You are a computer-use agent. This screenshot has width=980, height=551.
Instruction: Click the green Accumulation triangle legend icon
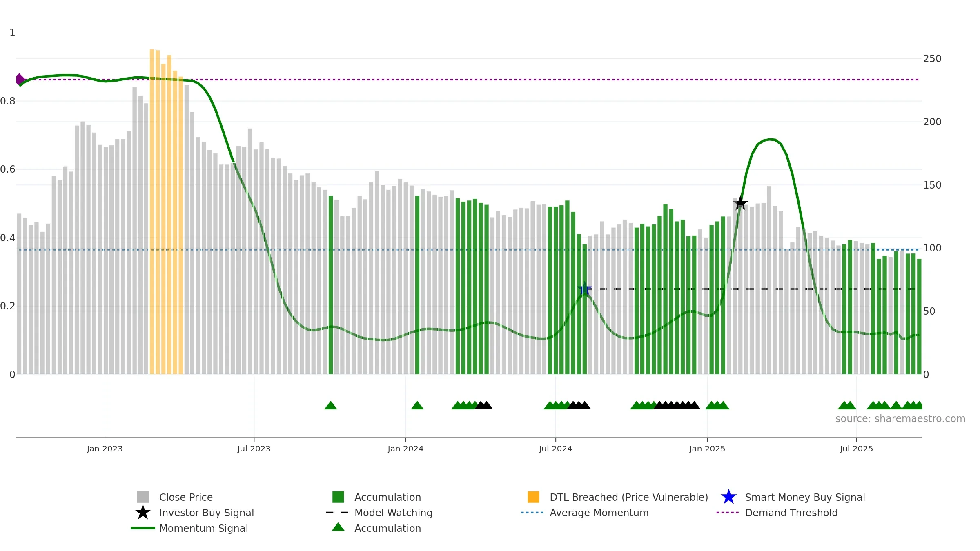click(x=338, y=527)
